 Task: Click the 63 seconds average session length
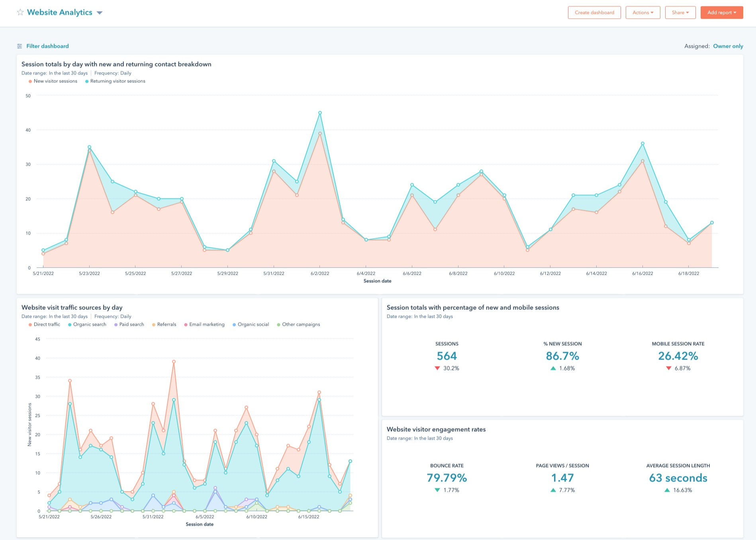(678, 478)
